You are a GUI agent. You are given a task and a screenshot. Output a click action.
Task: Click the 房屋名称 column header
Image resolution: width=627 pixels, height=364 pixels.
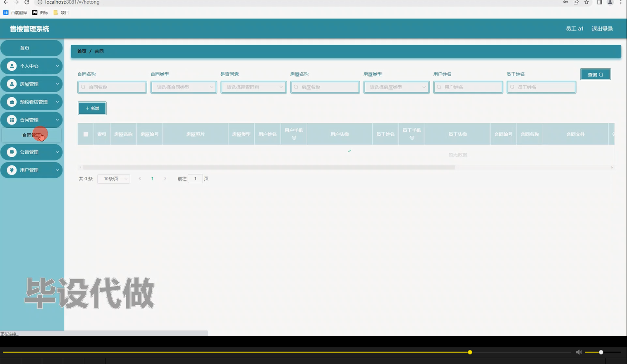(123, 134)
